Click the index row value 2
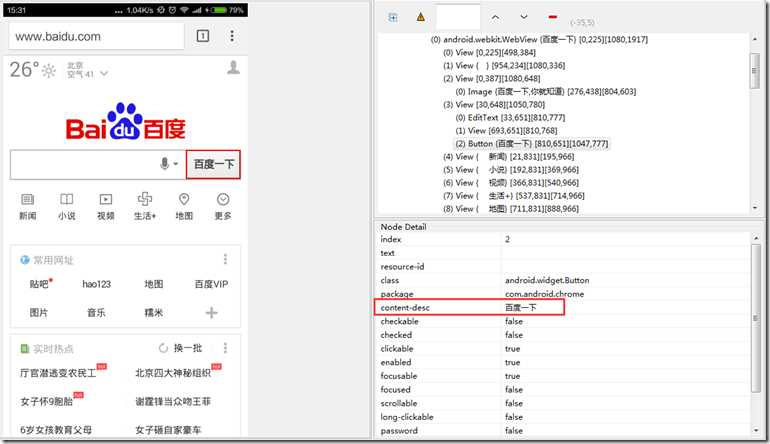 [x=507, y=239]
